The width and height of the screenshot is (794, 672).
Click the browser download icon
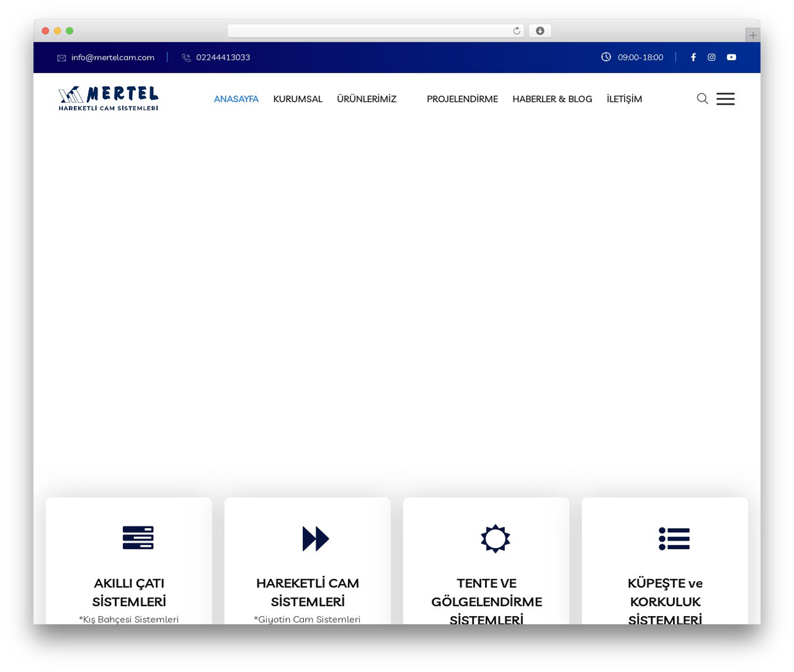(540, 31)
